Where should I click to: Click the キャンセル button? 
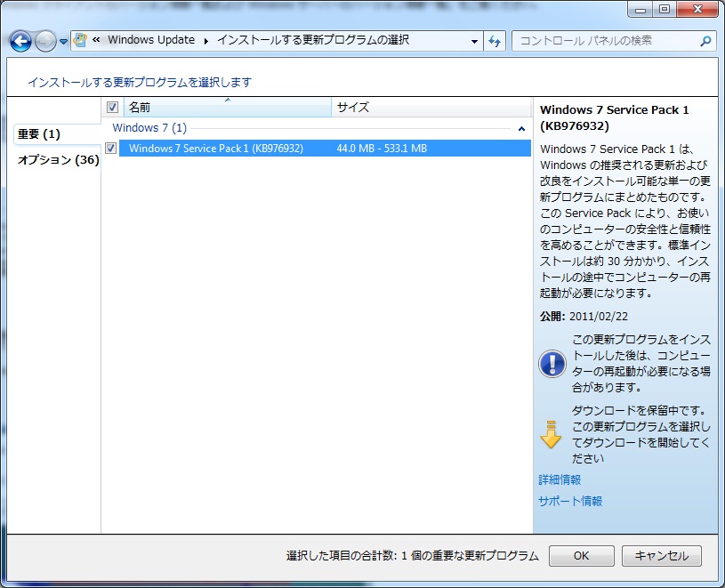pyautogui.click(x=662, y=556)
